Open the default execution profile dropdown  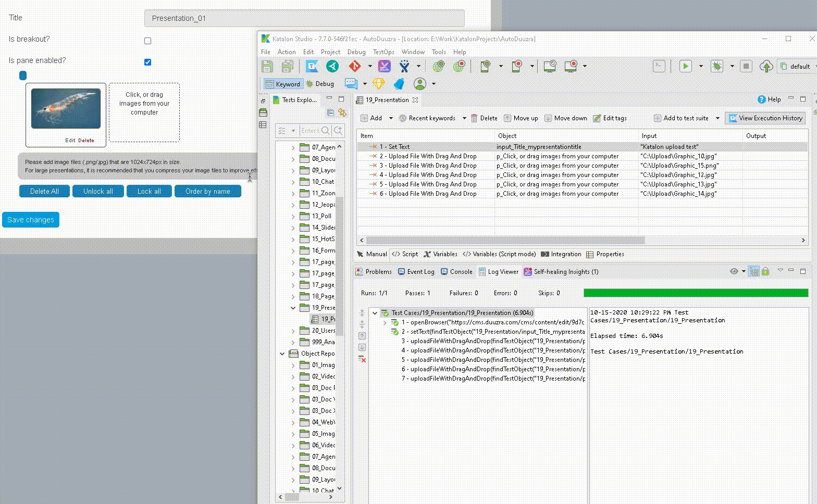coord(796,66)
